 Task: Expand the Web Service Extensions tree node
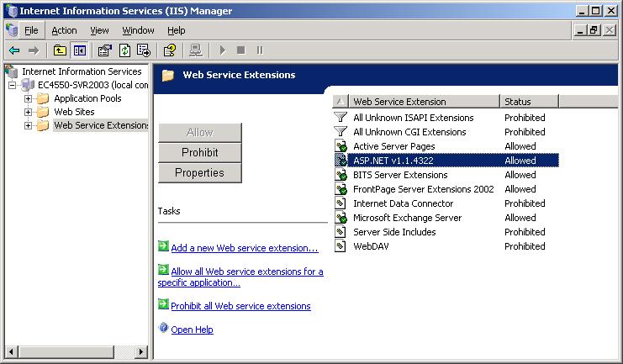coord(28,125)
